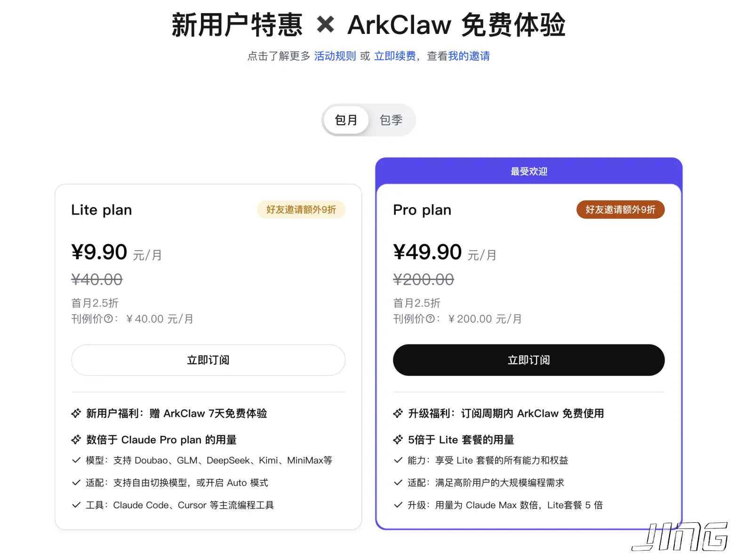Click the 好友邀请额外9折 badge on Pro plan

[x=620, y=209]
